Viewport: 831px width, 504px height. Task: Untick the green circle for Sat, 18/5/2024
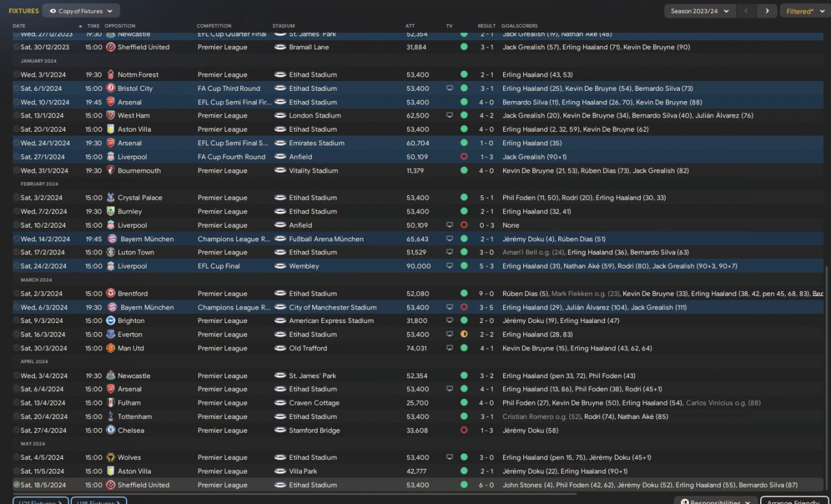(16, 485)
